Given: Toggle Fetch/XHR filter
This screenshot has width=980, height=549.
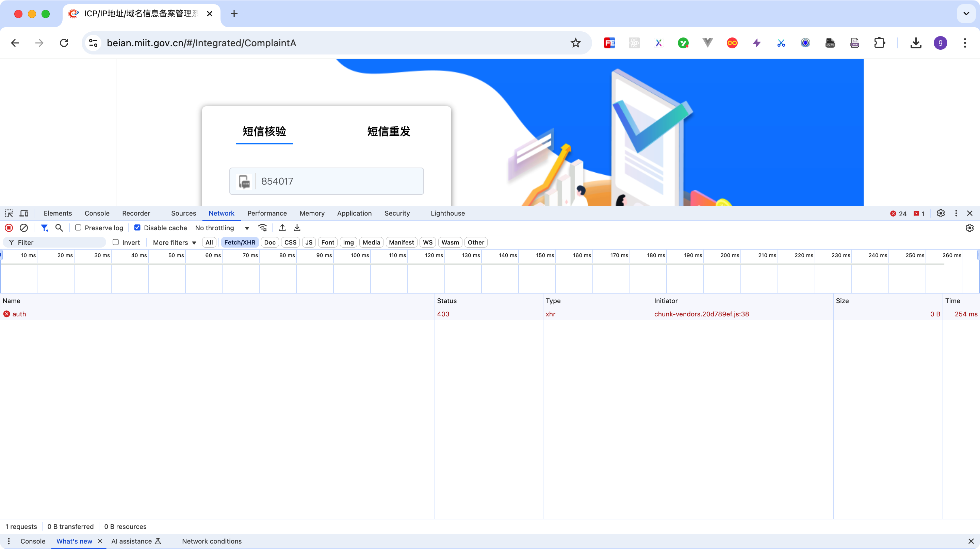Looking at the screenshot, I should pos(240,242).
